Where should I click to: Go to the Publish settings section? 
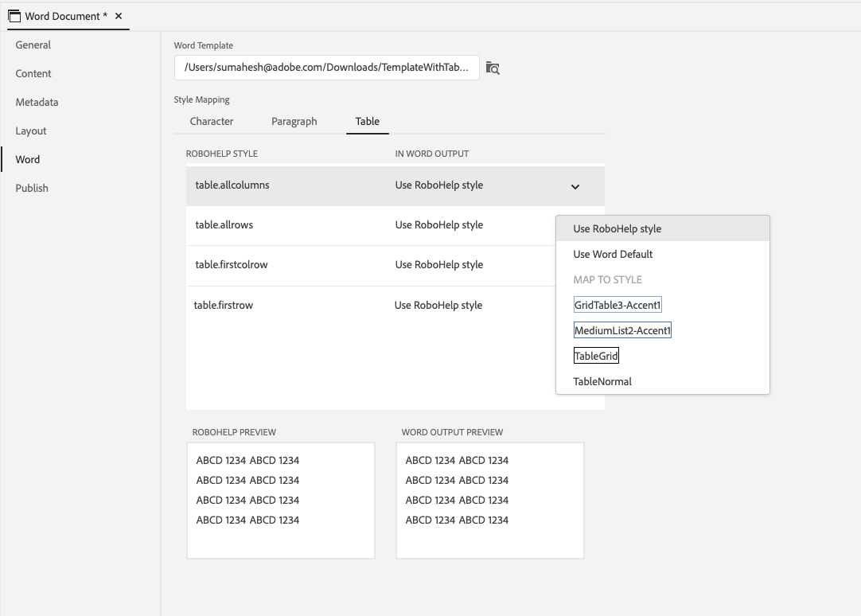(x=32, y=189)
